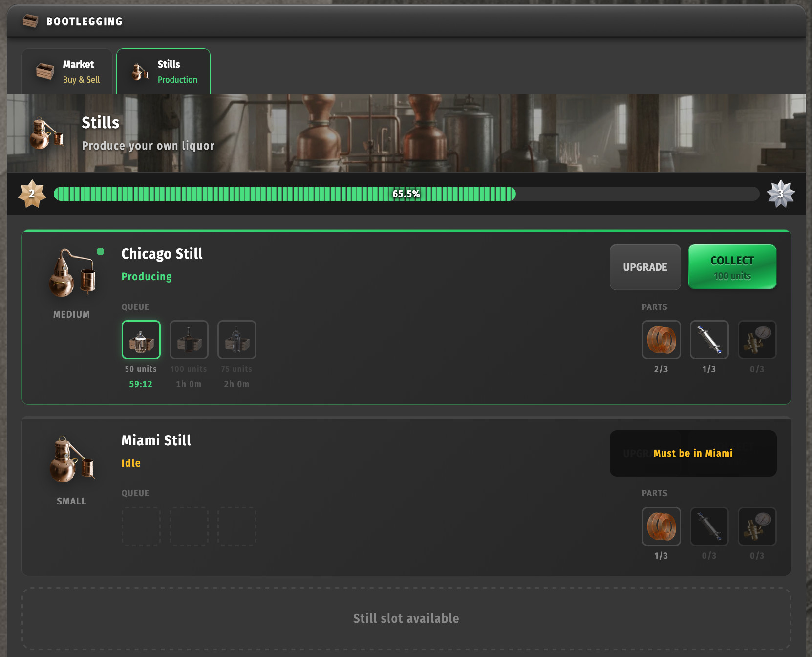Image resolution: width=812 pixels, height=657 pixels.
Task: Click the condenser tube part on Miami Still
Action: (x=709, y=526)
